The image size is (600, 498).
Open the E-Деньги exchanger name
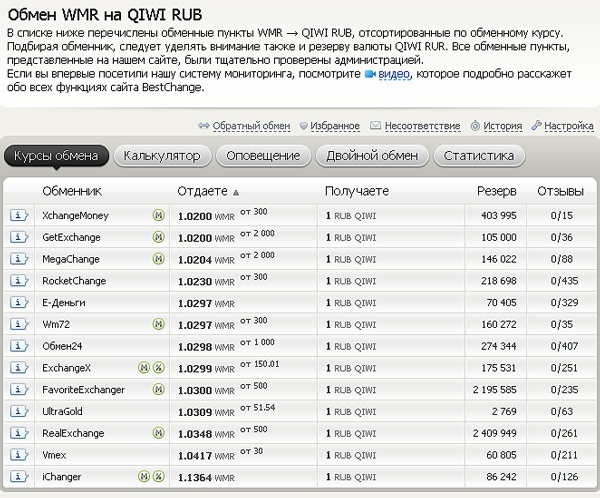(x=64, y=303)
